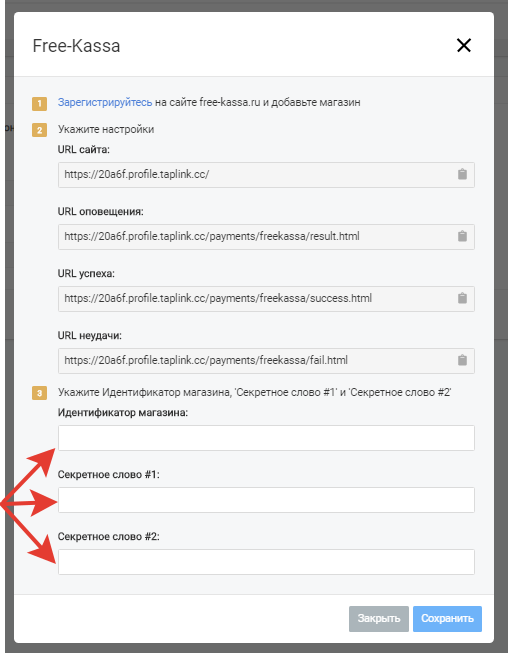Image resolution: width=508 pixels, height=653 pixels.
Task: Focus the Идентификатор магазина input field
Action: 266,438
